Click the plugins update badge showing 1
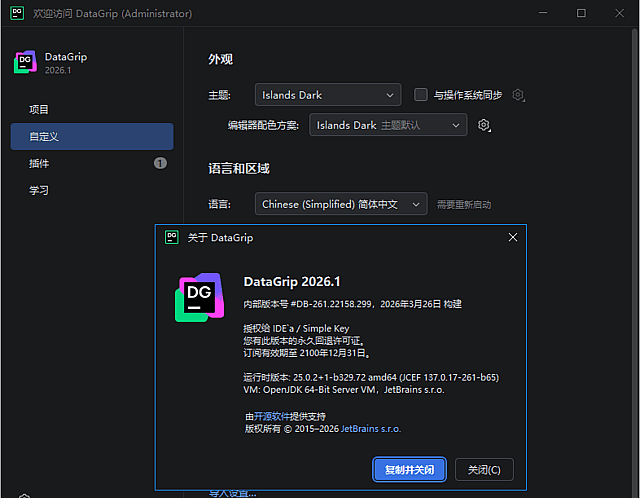640x498 pixels. [x=160, y=163]
